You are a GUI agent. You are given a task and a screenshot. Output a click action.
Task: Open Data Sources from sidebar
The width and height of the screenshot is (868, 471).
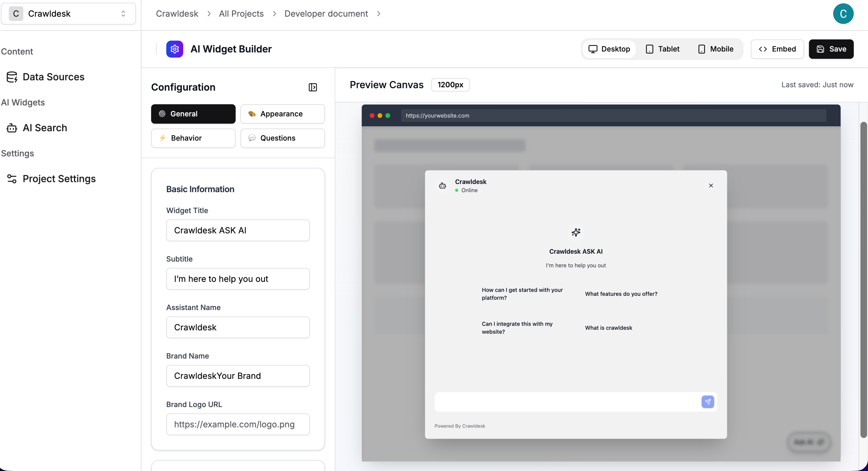53,77
